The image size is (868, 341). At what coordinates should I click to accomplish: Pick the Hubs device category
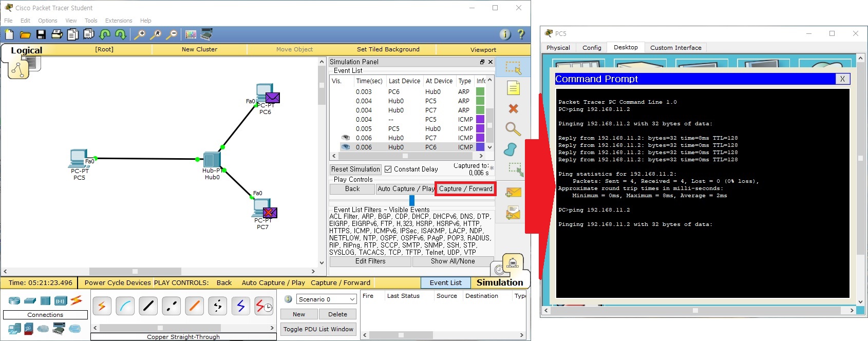pyautogui.click(x=45, y=300)
